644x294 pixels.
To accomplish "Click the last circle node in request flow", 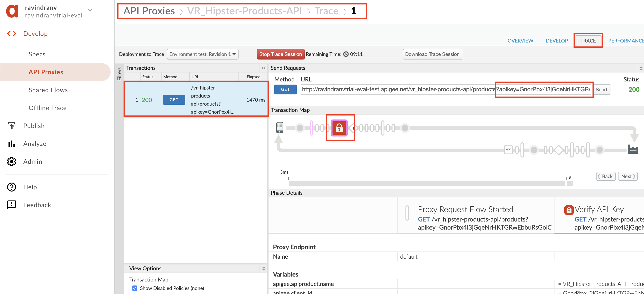I will [405, 128].
